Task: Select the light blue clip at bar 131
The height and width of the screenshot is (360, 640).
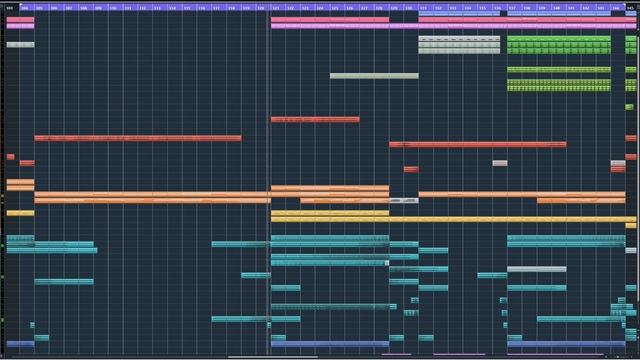Action: pos(459,14)
